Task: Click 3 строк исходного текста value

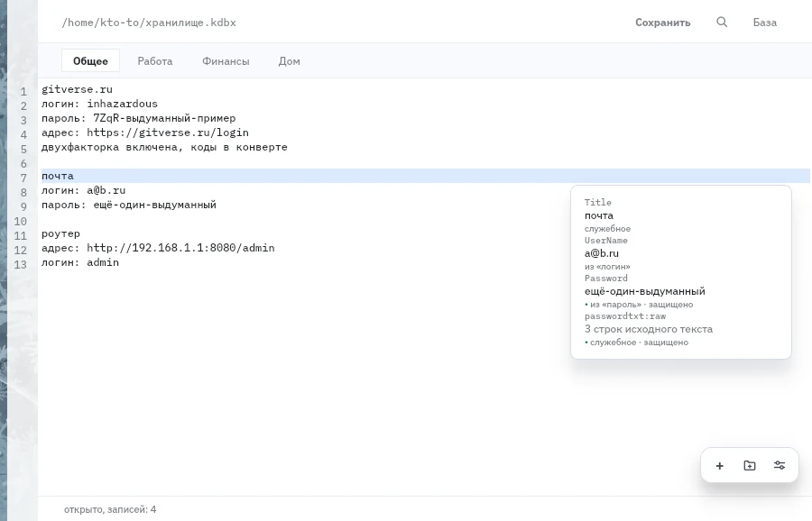Action: 649,329
